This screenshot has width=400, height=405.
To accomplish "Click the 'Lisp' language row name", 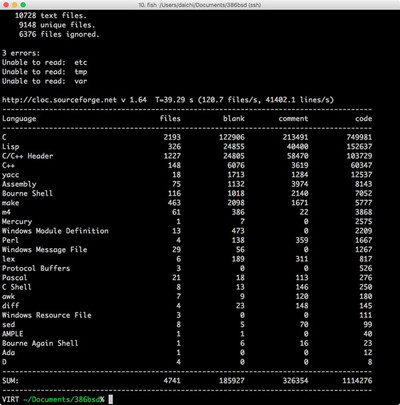I will [x=11, y=147].
